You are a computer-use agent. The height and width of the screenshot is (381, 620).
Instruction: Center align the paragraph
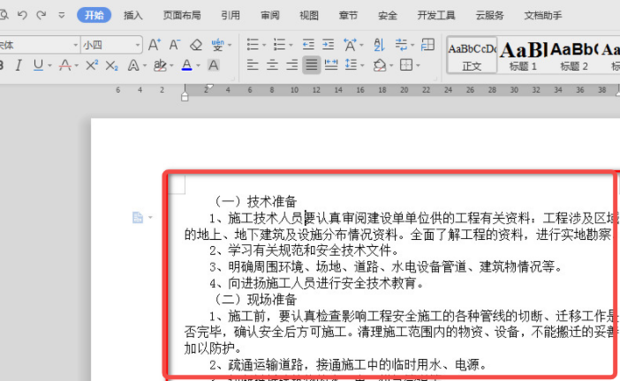(x=272, y=65)
